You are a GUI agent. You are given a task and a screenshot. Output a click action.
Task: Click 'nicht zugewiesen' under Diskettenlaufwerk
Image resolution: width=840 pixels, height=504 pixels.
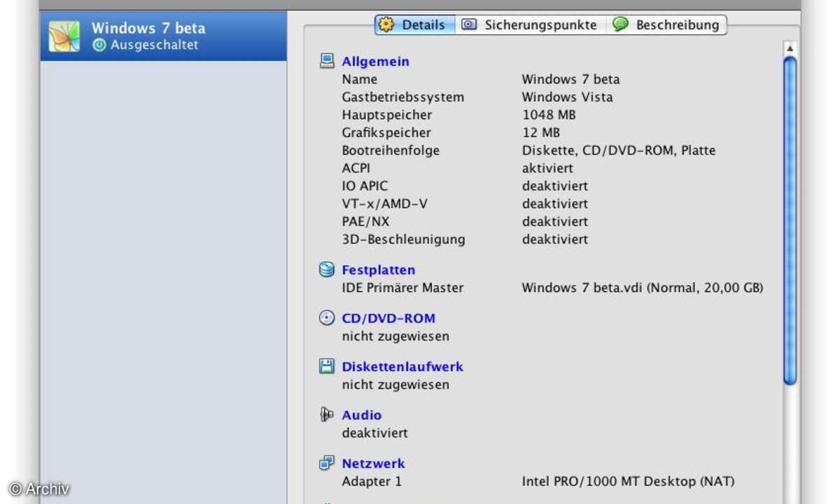pos(395,385)
